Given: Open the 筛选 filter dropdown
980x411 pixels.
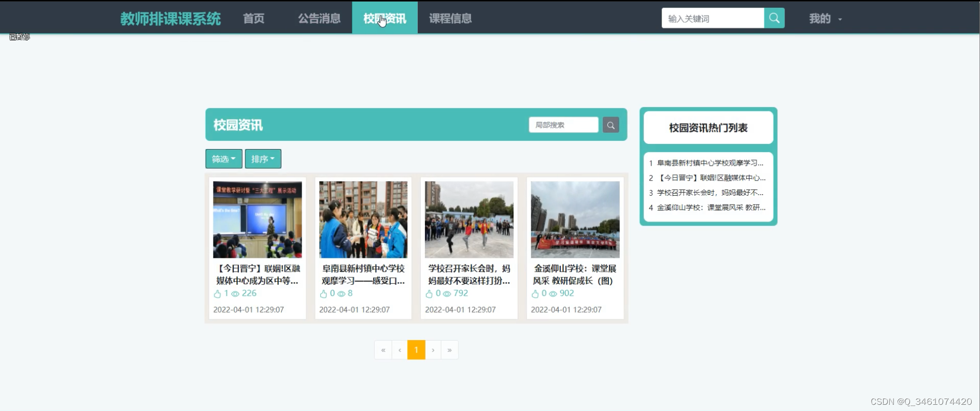Looking at the screenshot, I should point(223,159).
